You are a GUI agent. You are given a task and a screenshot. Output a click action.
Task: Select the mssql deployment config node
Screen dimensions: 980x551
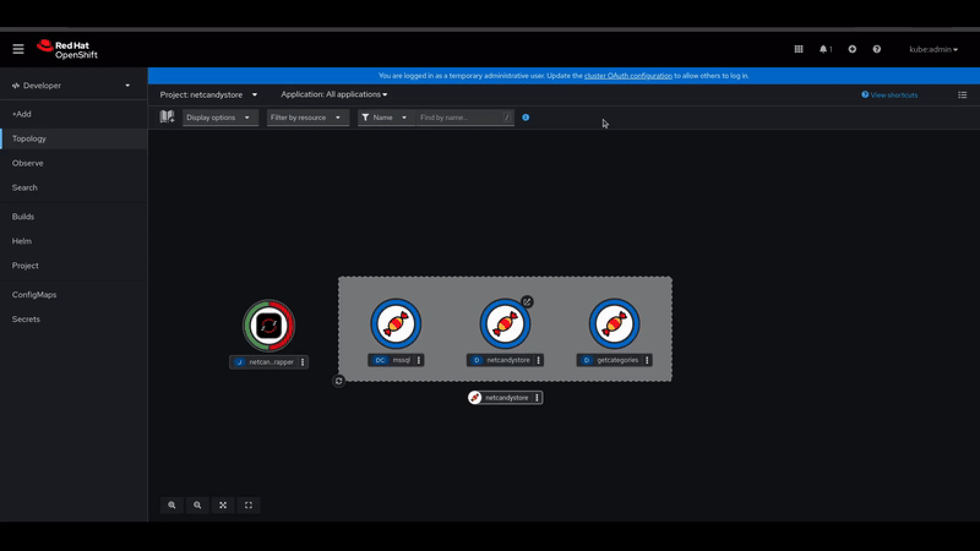click(x=396, y=324)
